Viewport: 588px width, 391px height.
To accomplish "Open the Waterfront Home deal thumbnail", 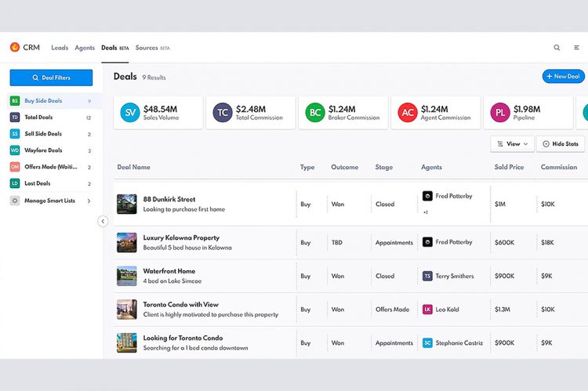I will (126, 276).
